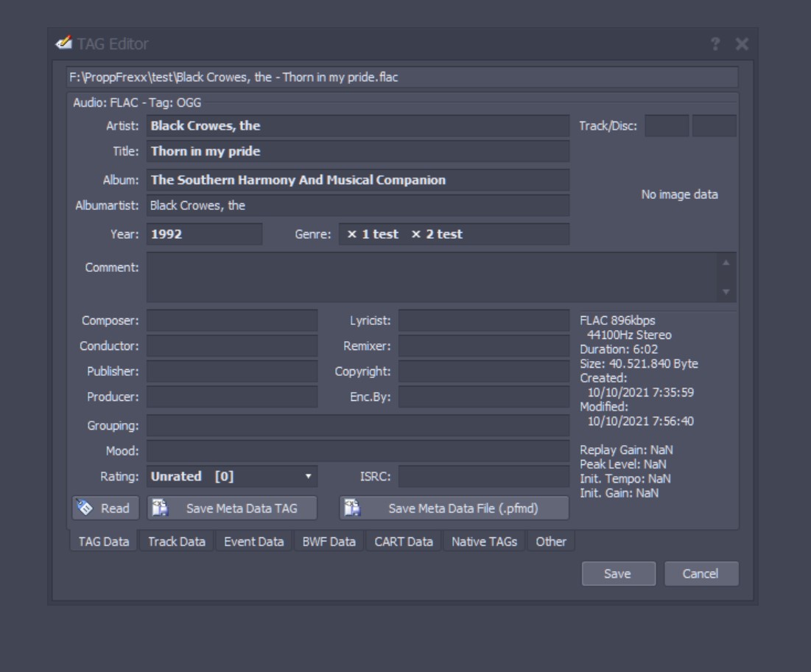Click the Read tag icon button
This screenshot has width=811, height=672.
click(x=105, y=508)
